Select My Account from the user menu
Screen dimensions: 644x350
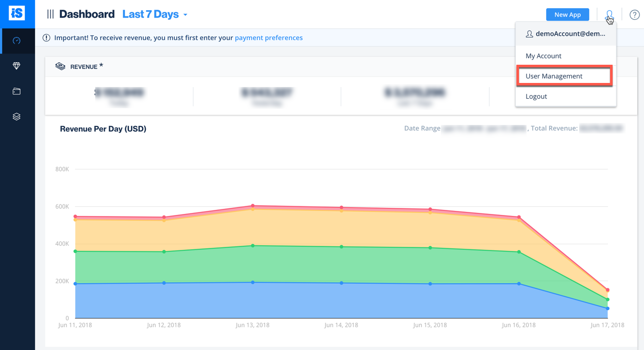click(x=543, y=56)
